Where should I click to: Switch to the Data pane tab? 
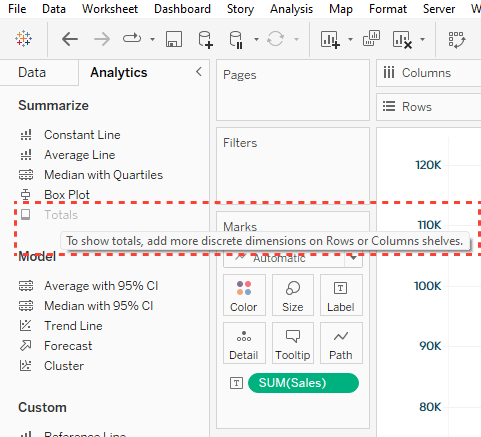[32, 72]
